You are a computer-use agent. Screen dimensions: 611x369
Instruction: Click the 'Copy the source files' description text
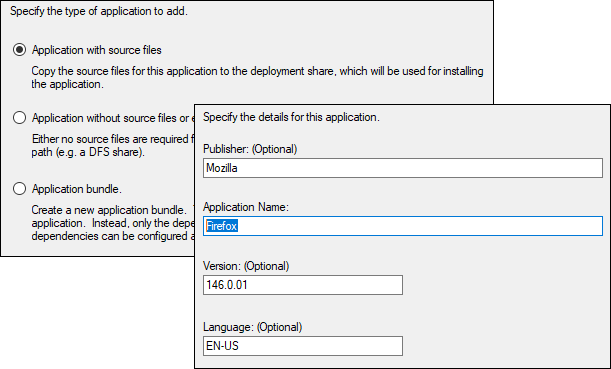257,78
